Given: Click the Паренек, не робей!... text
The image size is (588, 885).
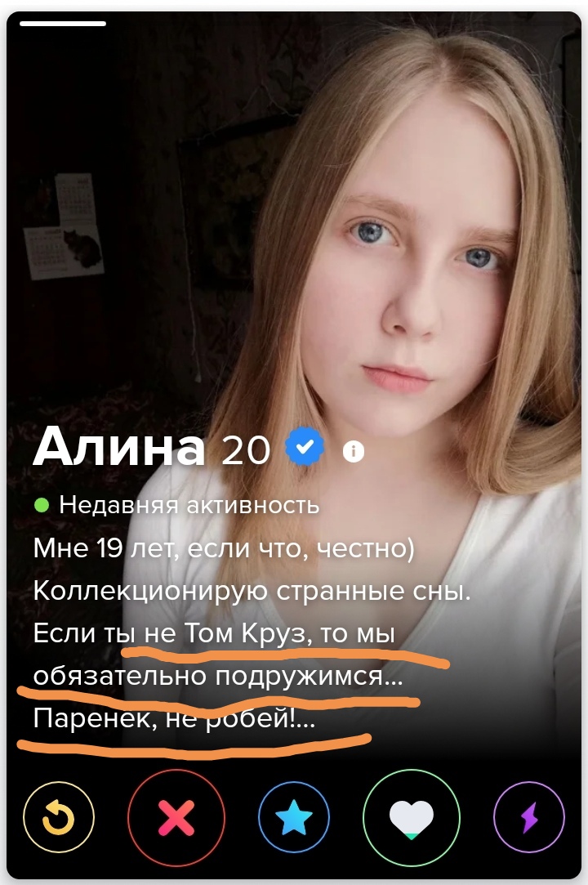Looking at the screenshot, I should (175, 718).
